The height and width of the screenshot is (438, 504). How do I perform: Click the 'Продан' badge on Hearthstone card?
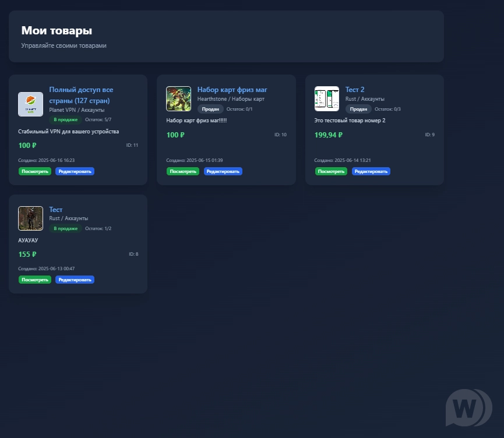click(210, 109)
